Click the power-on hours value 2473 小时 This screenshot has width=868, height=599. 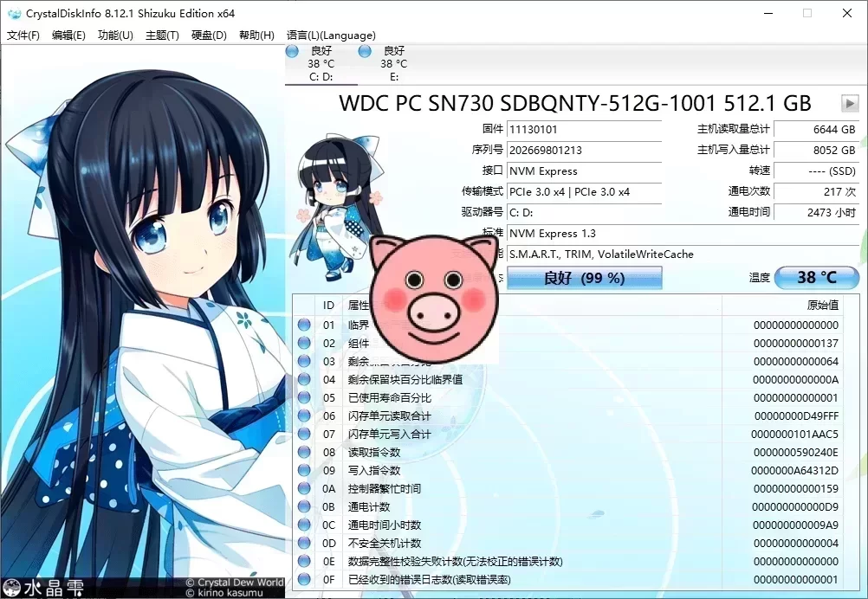[817, 212]
